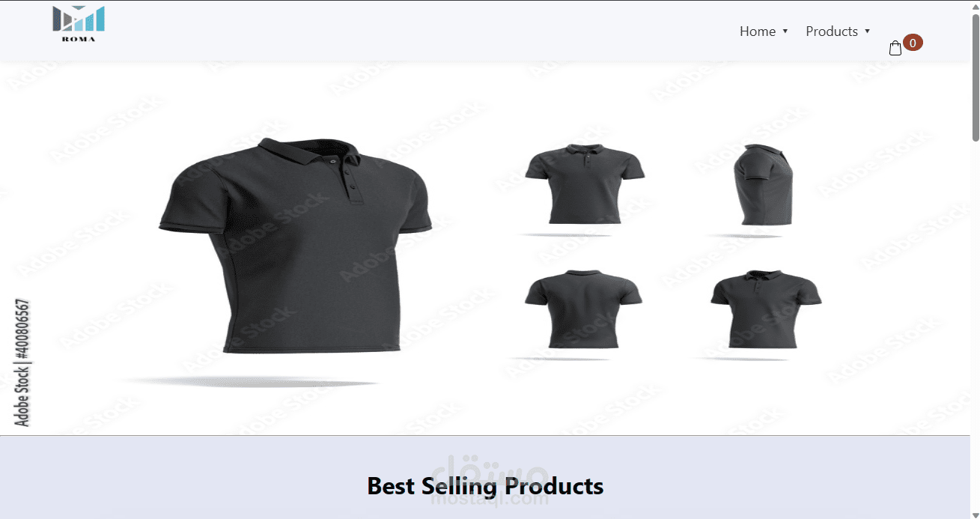Image resolution: width=980 pixels, height=519 pixels.
Task: Expand the Home dropdown arrow
Action: 785,31
